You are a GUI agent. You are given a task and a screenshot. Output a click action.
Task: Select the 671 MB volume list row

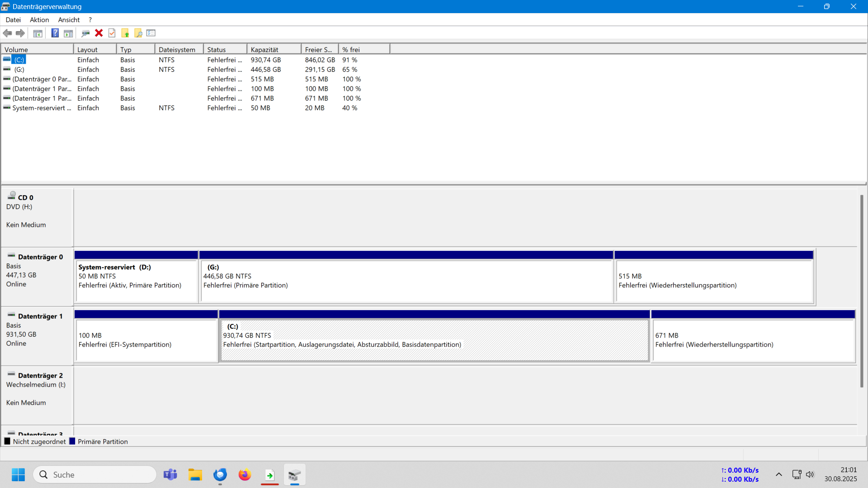coord(194,98)
